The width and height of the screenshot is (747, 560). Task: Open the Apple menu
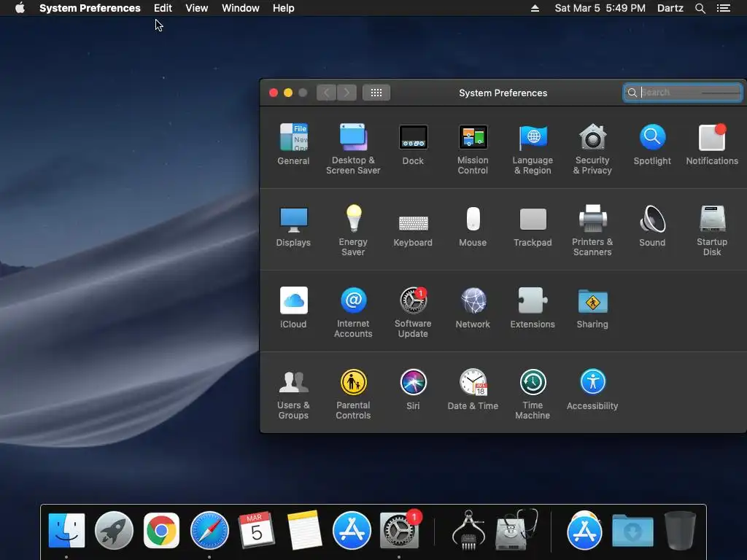[20, 8]
